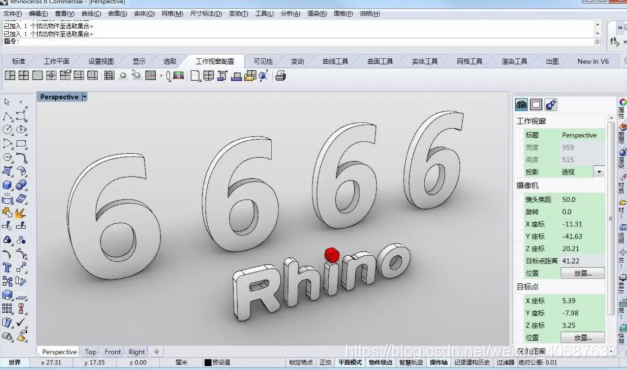
Task: Click the 目标点 Z 坐标 value 3.25
Action: tap(582, 325)
